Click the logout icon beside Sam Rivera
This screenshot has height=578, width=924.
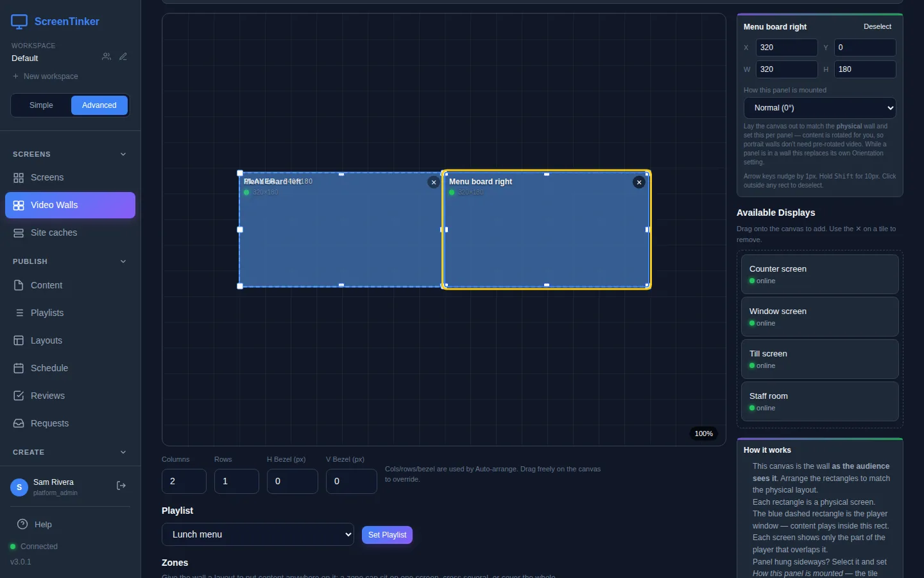click(121, 486)
